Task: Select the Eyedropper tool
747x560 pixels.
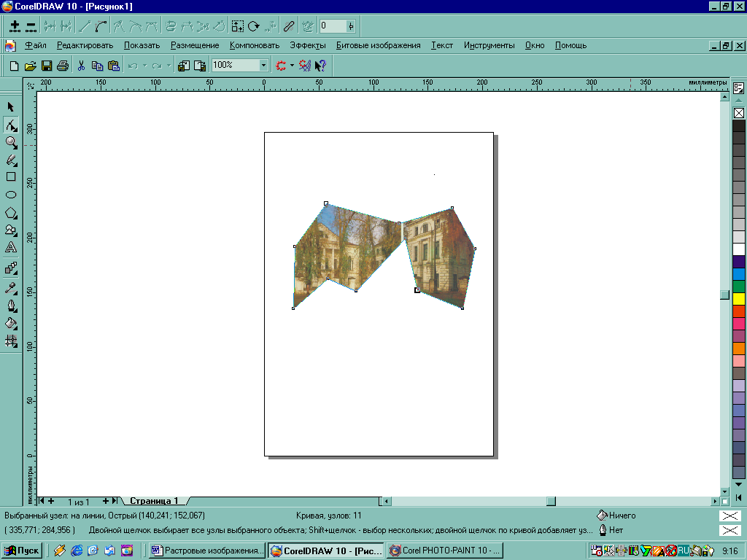Action: pos(11,287)
